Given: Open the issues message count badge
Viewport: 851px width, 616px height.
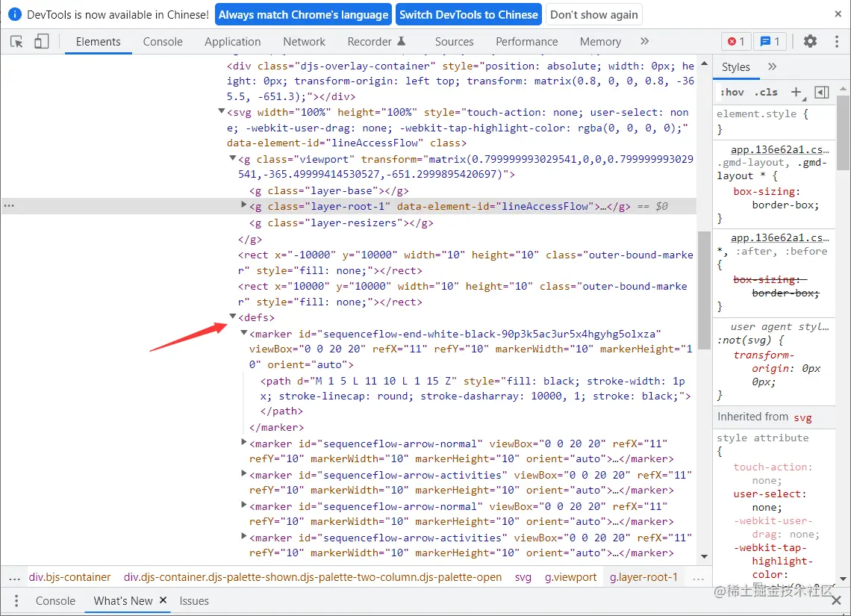Looking at the screenshot, I should tap(770, 41).
